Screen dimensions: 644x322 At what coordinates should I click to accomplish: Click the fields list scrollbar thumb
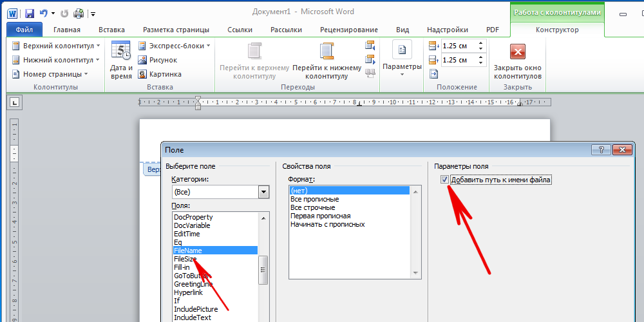point(263,270)
